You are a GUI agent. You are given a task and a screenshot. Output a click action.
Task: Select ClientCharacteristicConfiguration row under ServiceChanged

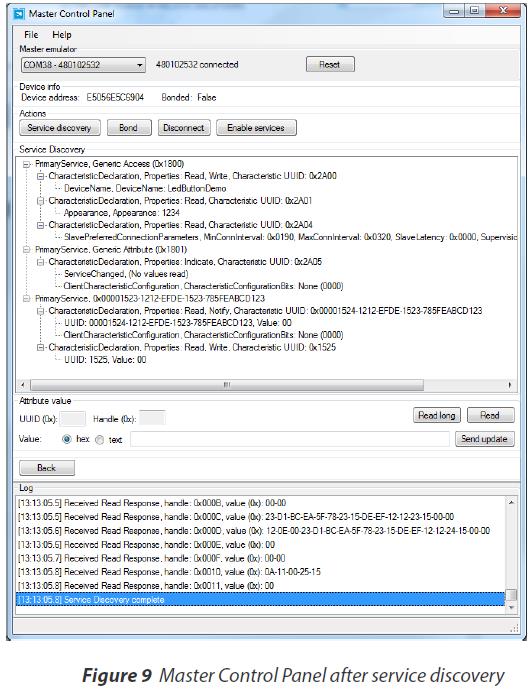[x=203, y=286]
